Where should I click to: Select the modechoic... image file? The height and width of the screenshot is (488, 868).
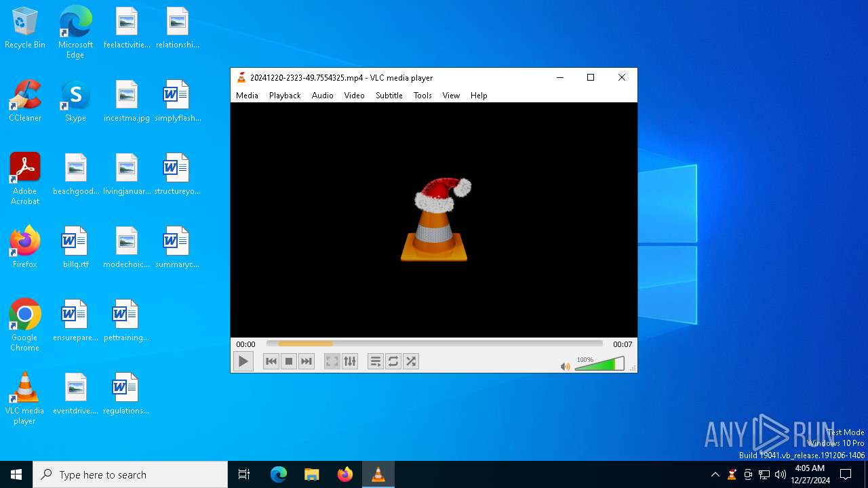click(x=126, y=247)
